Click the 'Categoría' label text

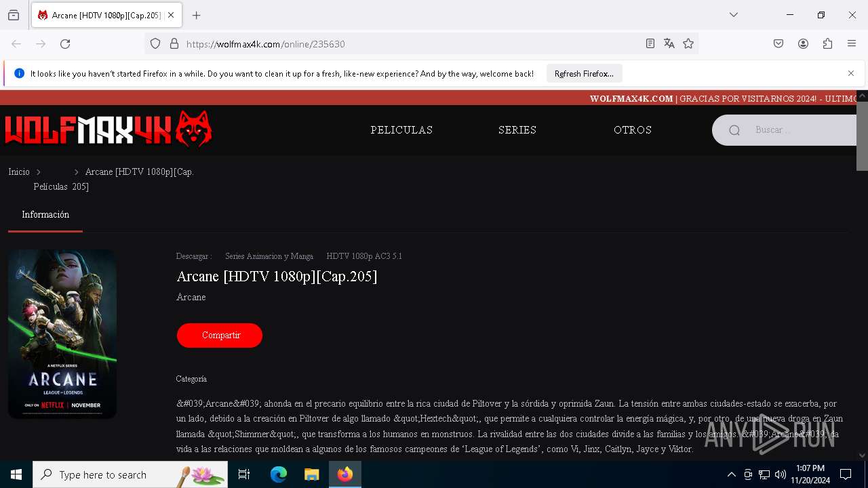(191, 379)
